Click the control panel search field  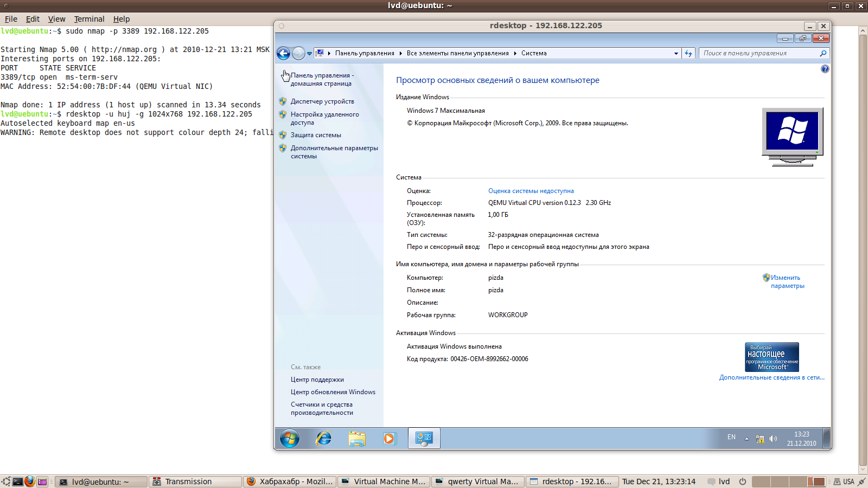pos(759,53)
